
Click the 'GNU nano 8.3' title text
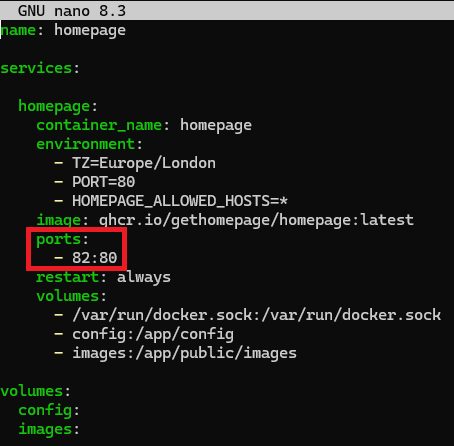[x=72, y=11]
